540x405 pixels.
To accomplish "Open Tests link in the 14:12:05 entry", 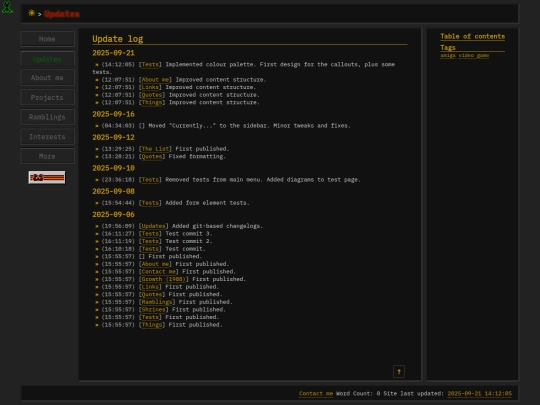I will (150, 64).
